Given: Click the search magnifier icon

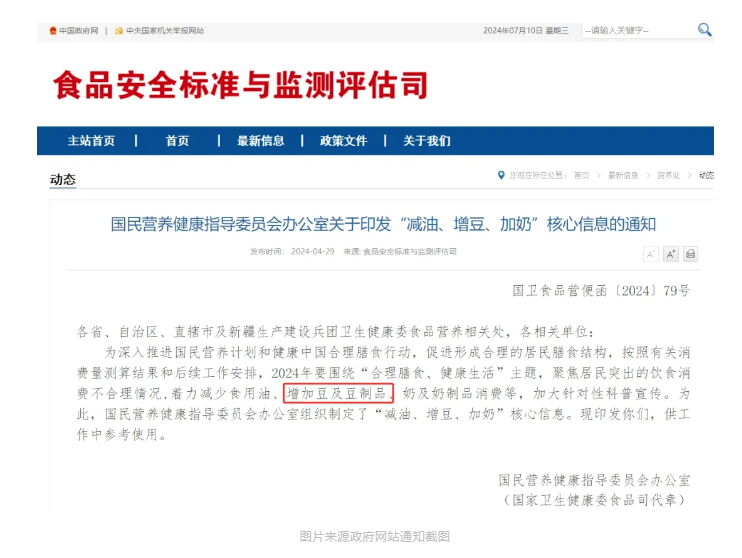Looking at the screenshot, I should [704, 30].
